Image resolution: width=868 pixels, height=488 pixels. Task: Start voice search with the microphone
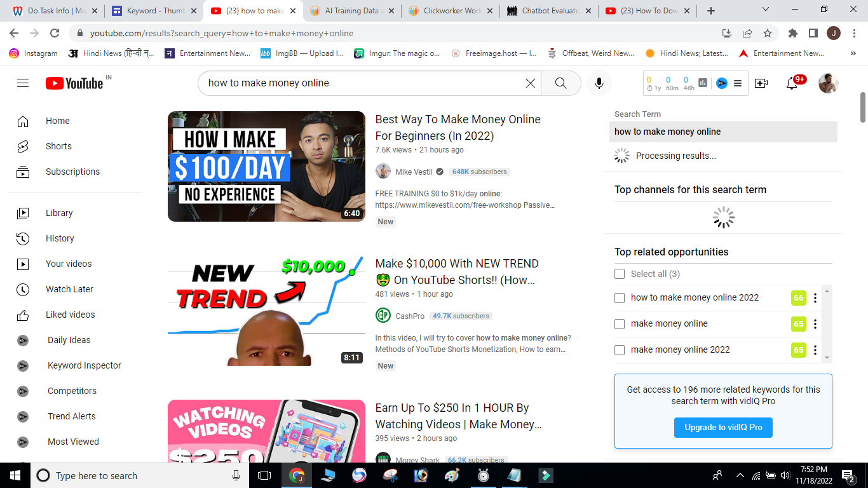click(x=599, y=83)
